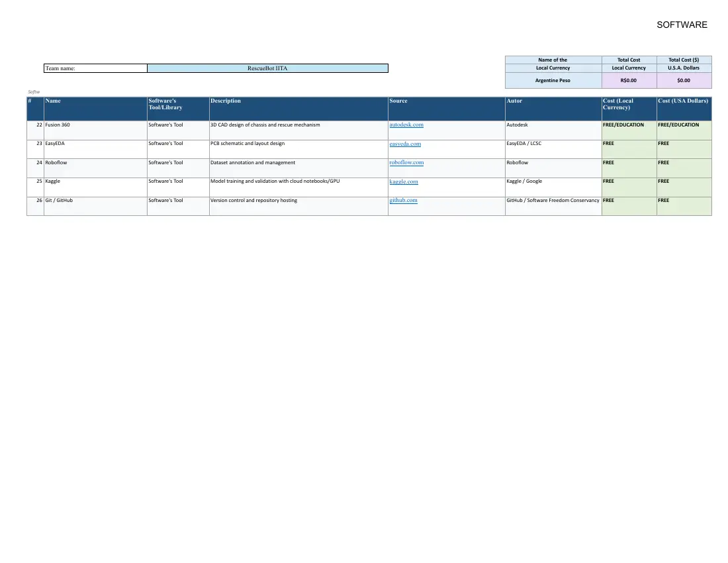Select Dataset annotation and management cell
This screenshot has width=728, height=563.
tap(298, 168)
